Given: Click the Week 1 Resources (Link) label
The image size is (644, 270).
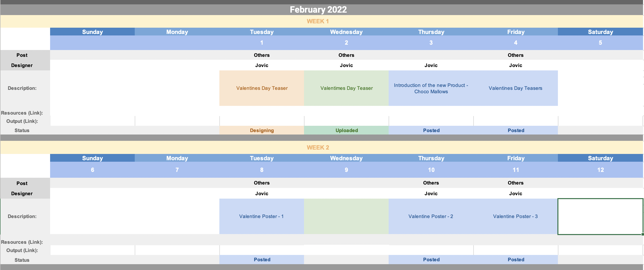Looking at the screenshot, I should [22, 113].
